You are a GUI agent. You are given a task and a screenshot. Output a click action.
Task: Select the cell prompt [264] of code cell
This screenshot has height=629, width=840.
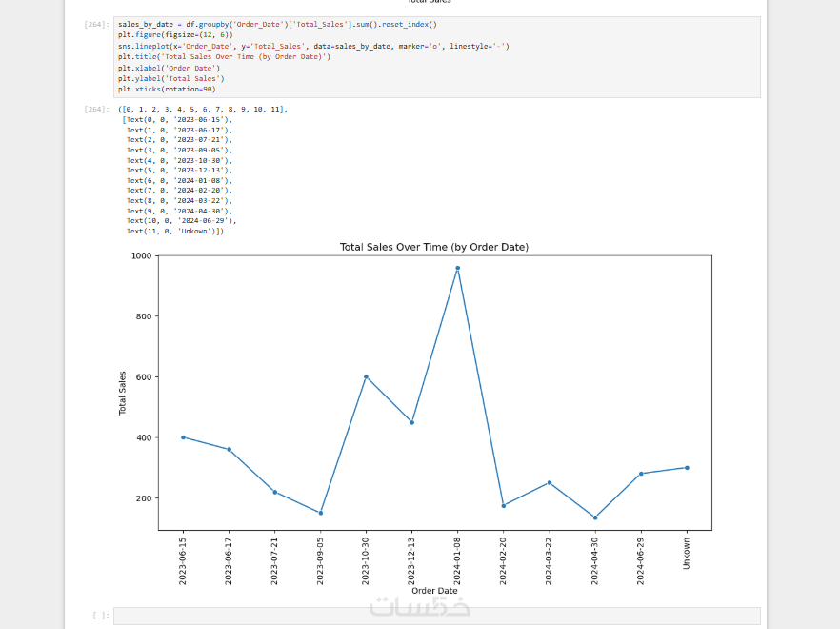click(x=97, y=24)
